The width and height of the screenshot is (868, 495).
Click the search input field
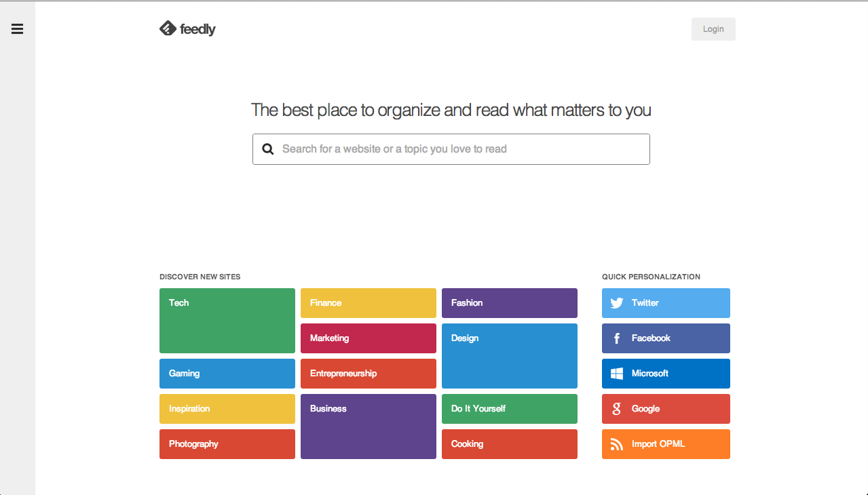451,148
